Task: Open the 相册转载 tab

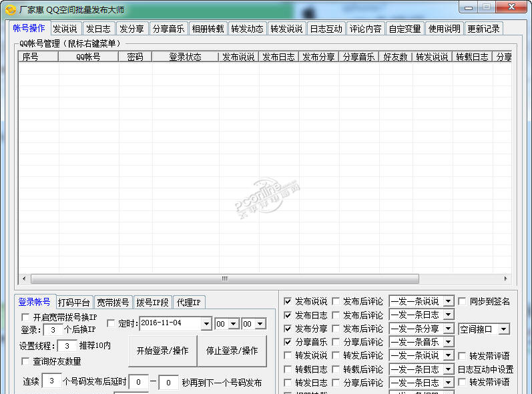Action: coord(208,29)
